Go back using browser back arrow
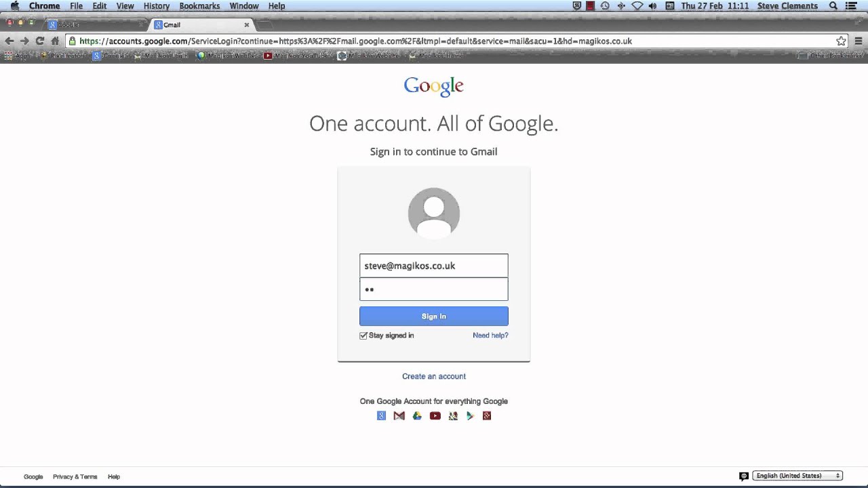The height and width of the screenshot is (488, 868). pyautogui.click(x=9, y=41)
